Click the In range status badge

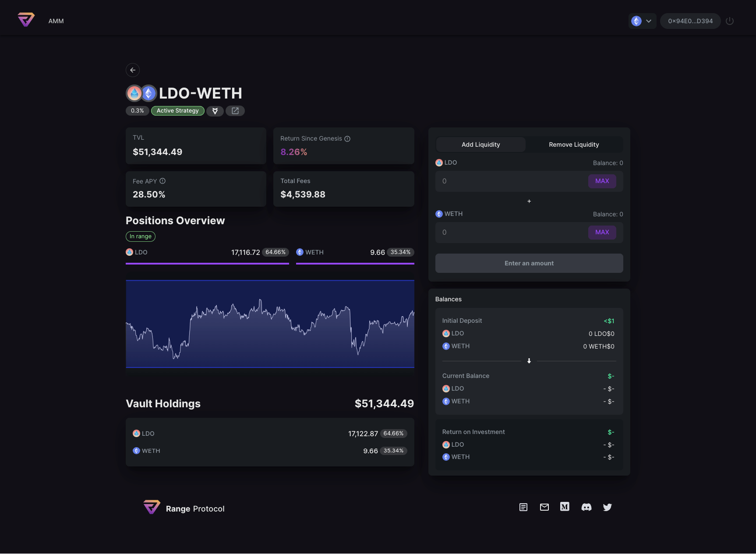click(141, 236)
